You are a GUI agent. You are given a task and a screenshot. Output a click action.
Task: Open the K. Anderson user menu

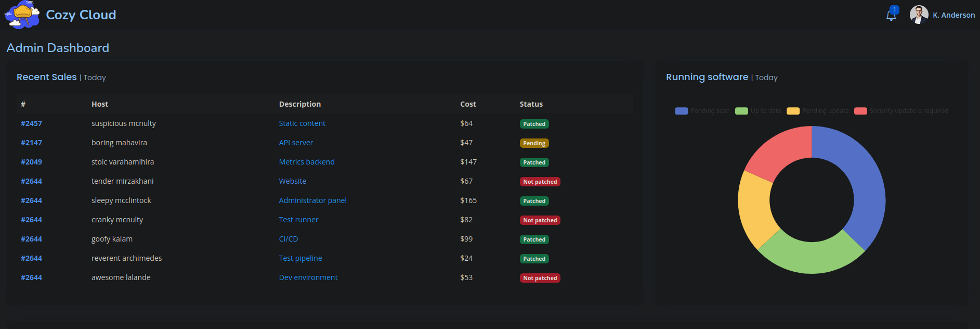[953, 15]
